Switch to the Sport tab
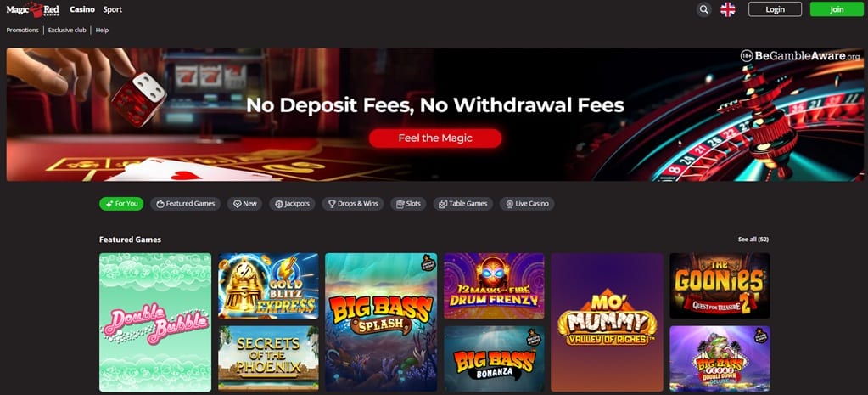Screen dimensions: 868x395 pyautogui.click(x=112, y=9)
